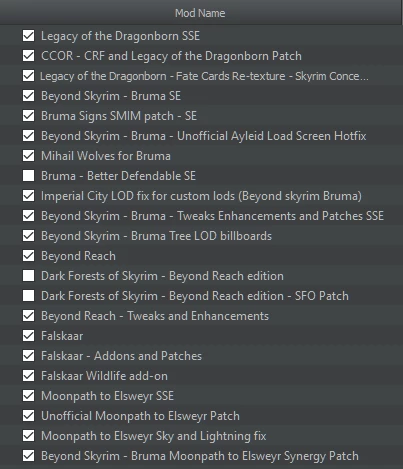Select Bruma Tweaks Enhancements and Patches SSE
This screenshot has width=403, height=469.
point(201,216)
